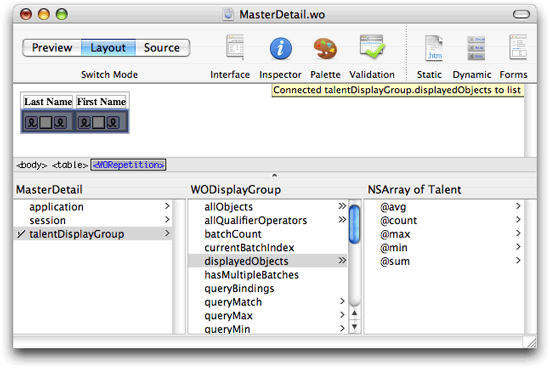This screenshot has height=370, width=550.
Task: Expand displayedObjects double arrow
Action: coord(342,261)
